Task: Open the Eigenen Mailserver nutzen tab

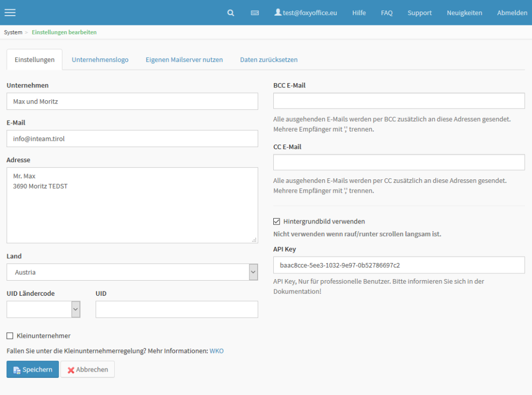Action: pos(184,60)
